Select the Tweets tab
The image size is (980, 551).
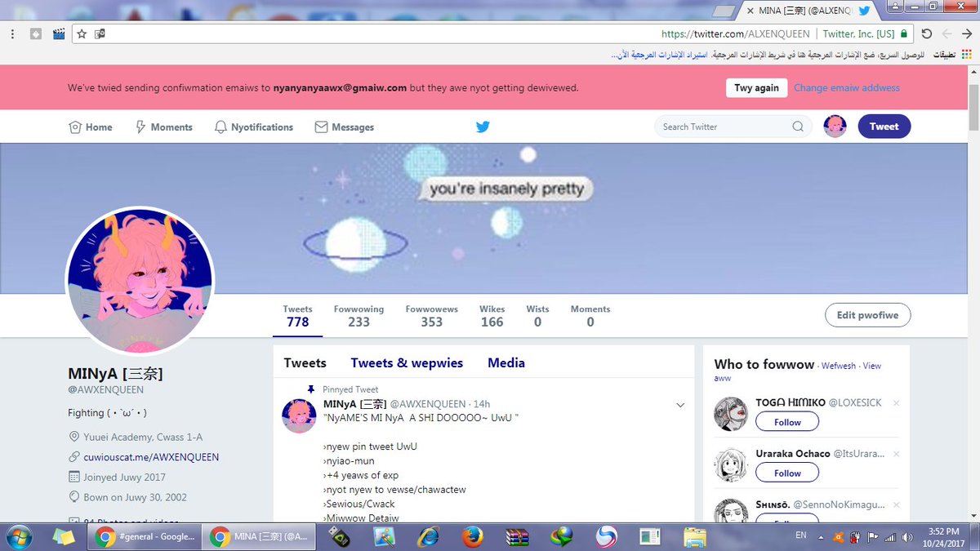point(305,363)
